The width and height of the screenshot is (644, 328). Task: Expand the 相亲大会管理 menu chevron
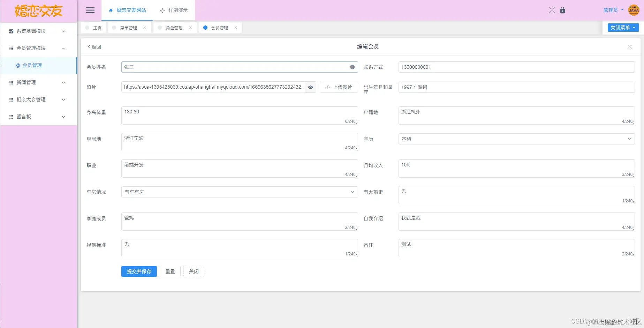click(x=63, y=100)
